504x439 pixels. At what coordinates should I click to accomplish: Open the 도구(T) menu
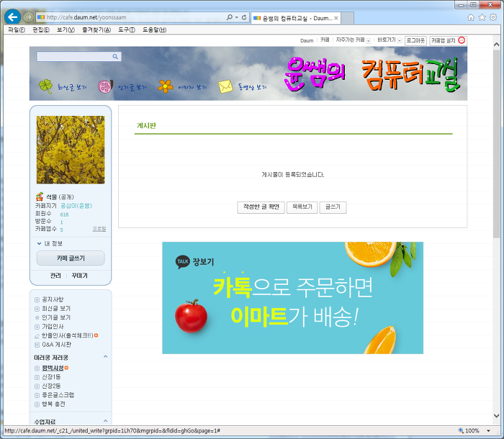(x=126, y=30)
